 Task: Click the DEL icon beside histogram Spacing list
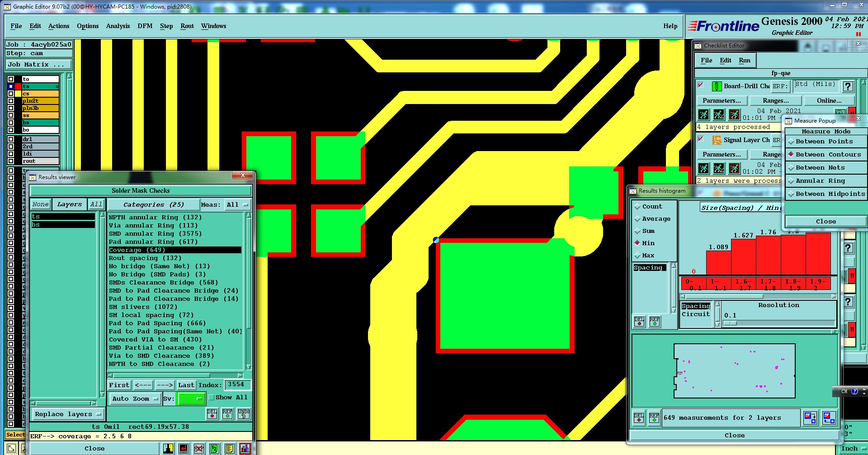click(639, 321)
